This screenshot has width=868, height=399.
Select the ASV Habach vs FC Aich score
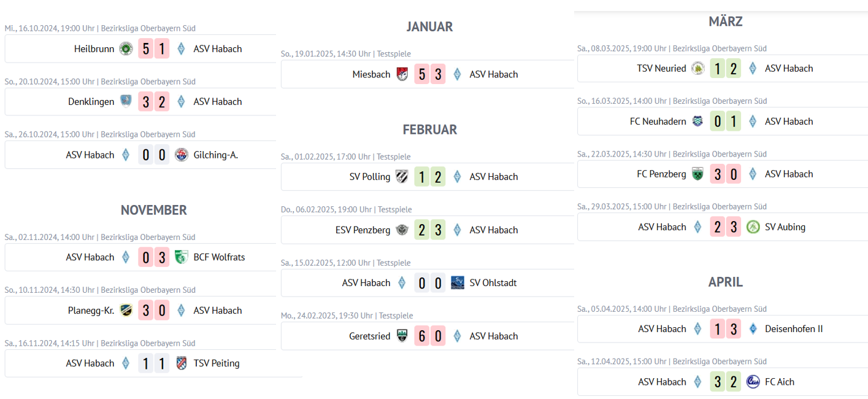coord(725,382)
